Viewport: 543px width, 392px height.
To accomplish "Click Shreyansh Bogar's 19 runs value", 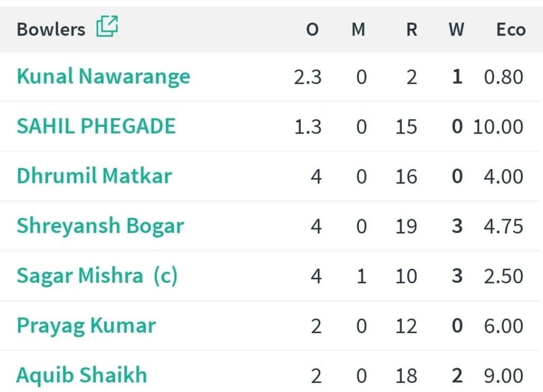I will pyautogui.click(x=406, y=227).
